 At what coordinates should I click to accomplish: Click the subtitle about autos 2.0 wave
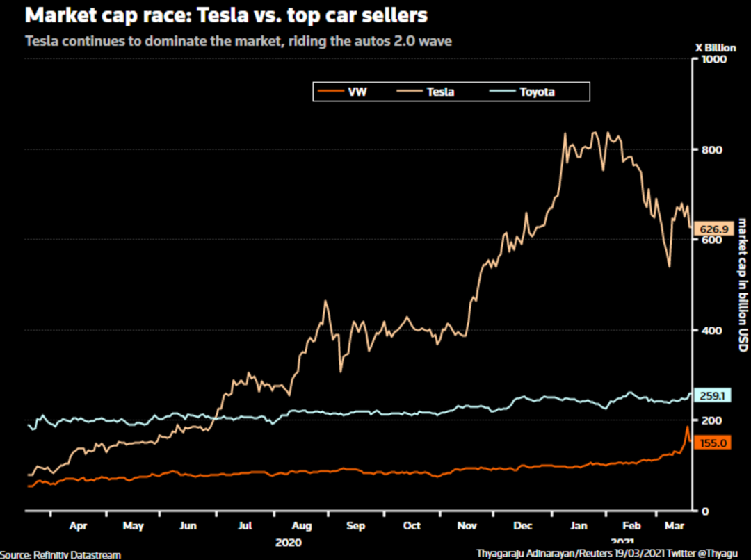(x=238, y=41)
